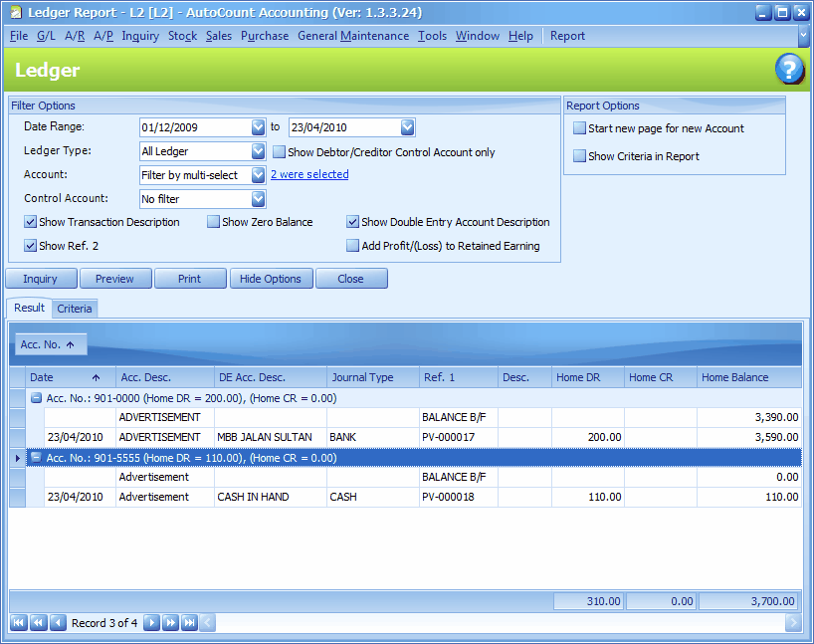
Task: Click the Help question mark icon
Action: pos(789,69)
